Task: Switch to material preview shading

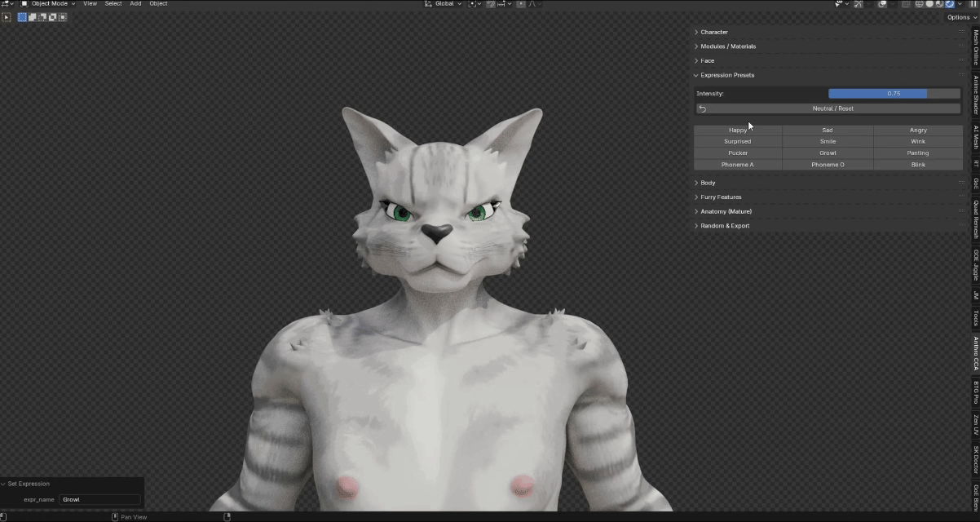Action: 939,4
